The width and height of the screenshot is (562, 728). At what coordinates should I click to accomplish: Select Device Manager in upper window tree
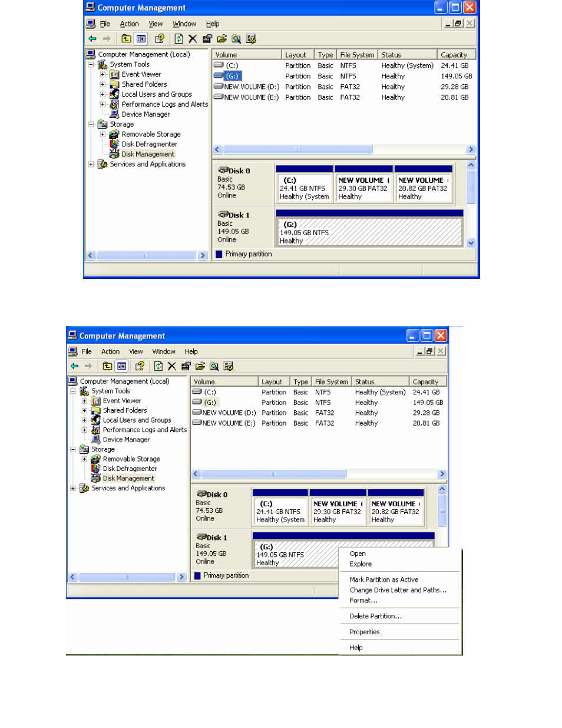tap(146, 114)
